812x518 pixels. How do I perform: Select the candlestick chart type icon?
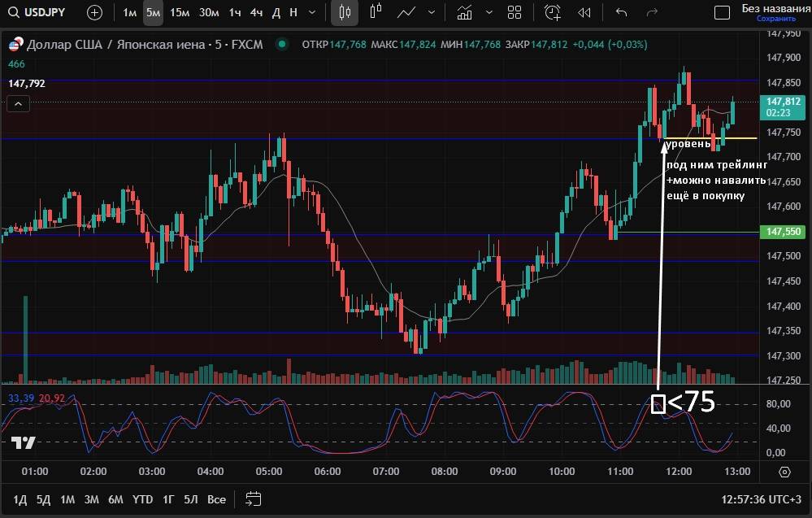[345, 12]
